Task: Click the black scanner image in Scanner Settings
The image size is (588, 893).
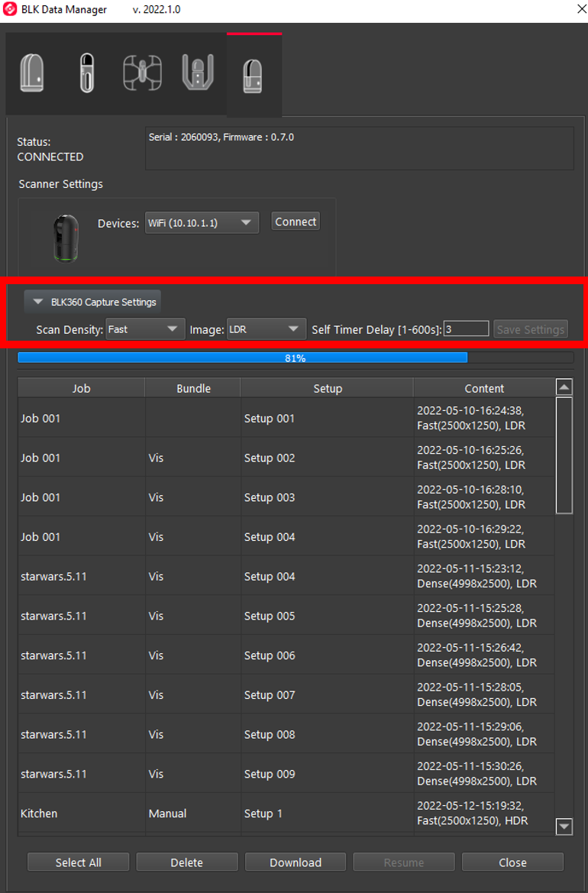Action: 66,238
